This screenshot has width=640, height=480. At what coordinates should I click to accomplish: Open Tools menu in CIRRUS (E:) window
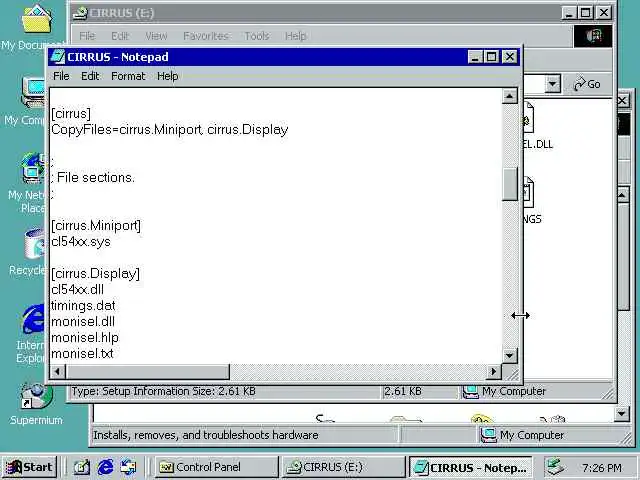(x=257, y=36)
